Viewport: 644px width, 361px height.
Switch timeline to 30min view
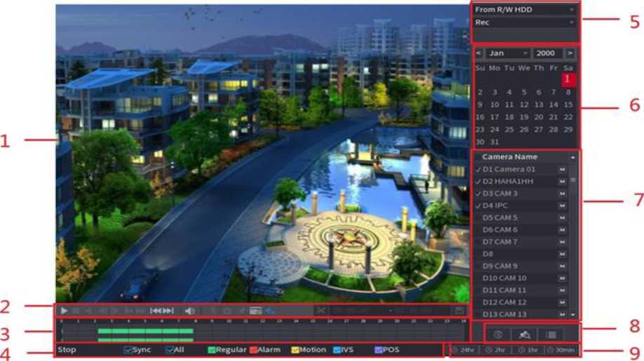click(x=562, y=350)
